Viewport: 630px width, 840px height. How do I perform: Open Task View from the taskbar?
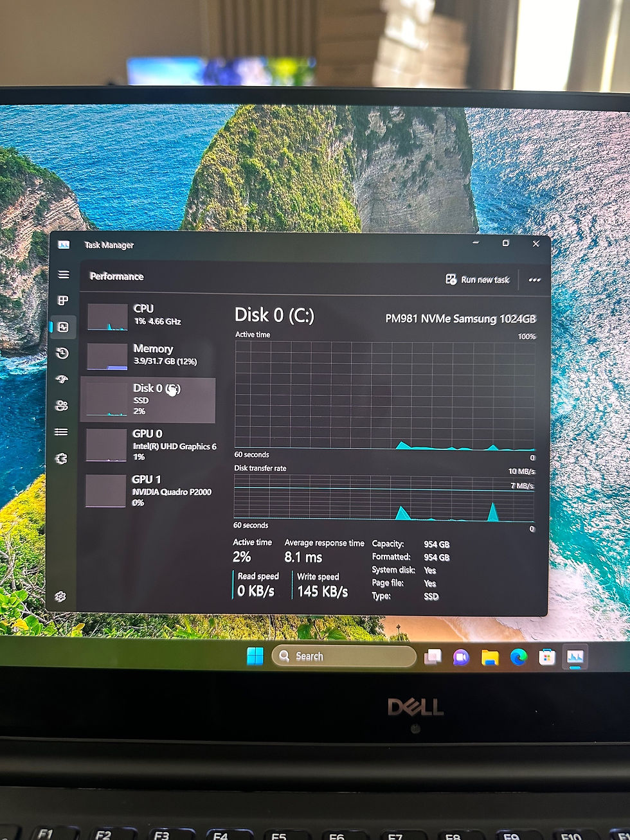[x=433, y=657]
